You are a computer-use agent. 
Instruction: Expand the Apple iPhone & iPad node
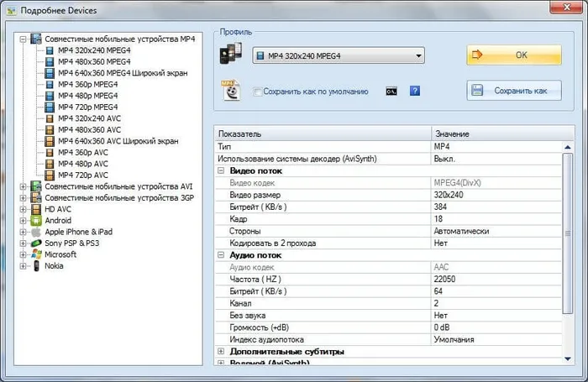tap(23, 232)
